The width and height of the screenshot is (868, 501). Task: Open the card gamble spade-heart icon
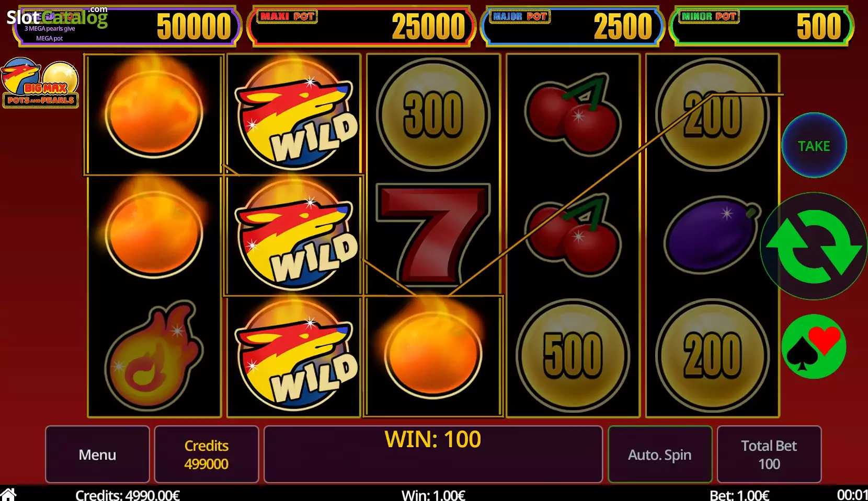pyautogui.click(x=814, y=346)
